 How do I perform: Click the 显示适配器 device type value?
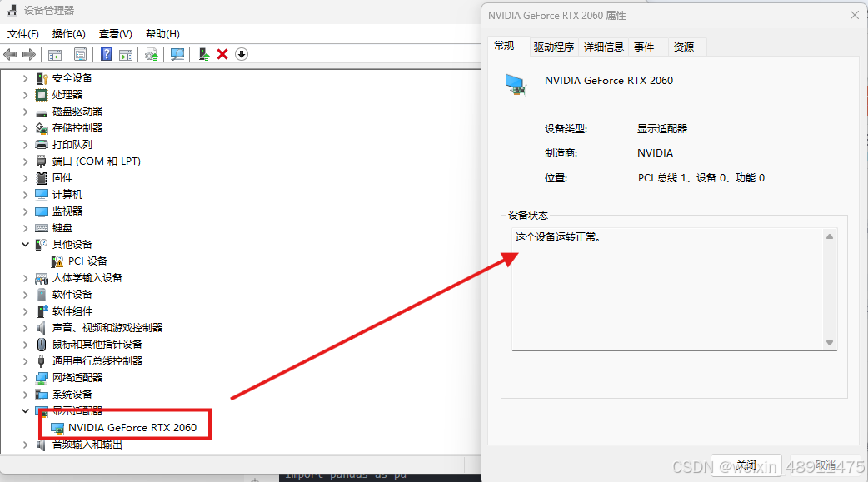662,129
